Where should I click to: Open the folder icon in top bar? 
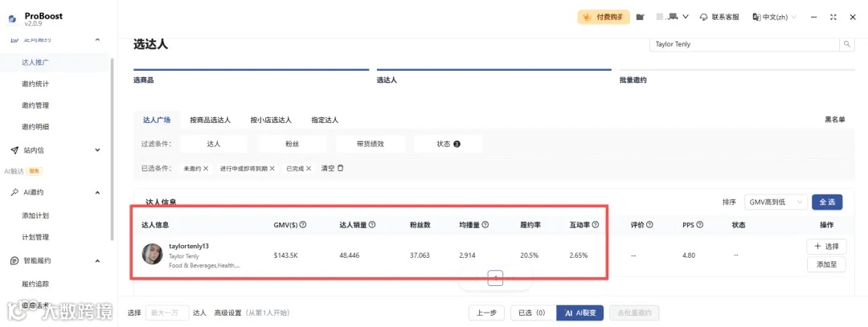pos(640,17)
